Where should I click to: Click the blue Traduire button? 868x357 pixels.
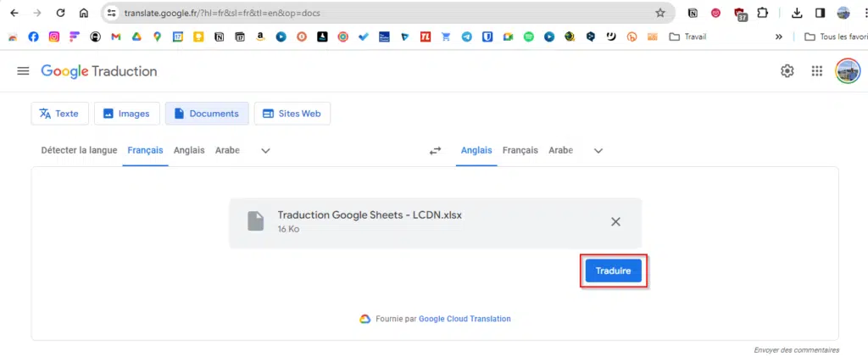point(614,271)
